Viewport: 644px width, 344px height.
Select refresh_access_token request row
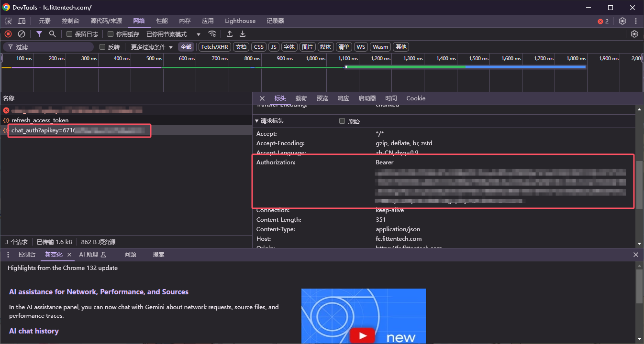coord(126,120)
